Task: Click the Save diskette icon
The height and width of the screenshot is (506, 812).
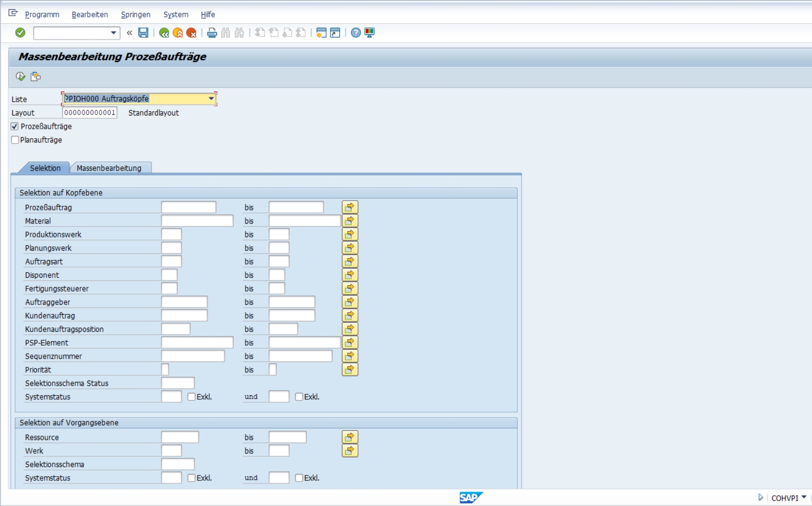Action: 143,32
